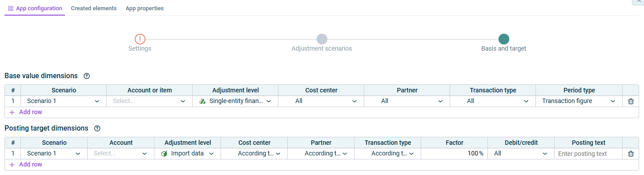Open posting target Partner dropdown
The height and width of the screenshot is (175, 644).
321,154
